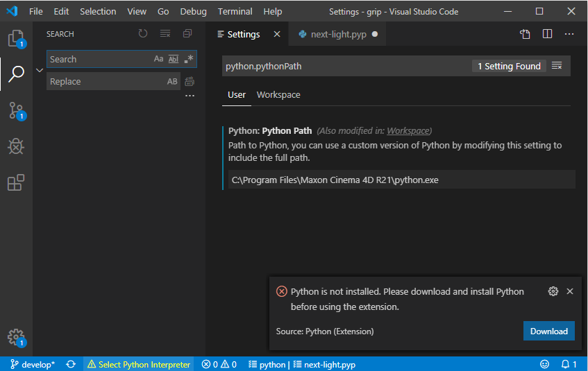
Task: Dismiss the Python not installed notification
Action: pyautogui.click(x=570, y=291)
